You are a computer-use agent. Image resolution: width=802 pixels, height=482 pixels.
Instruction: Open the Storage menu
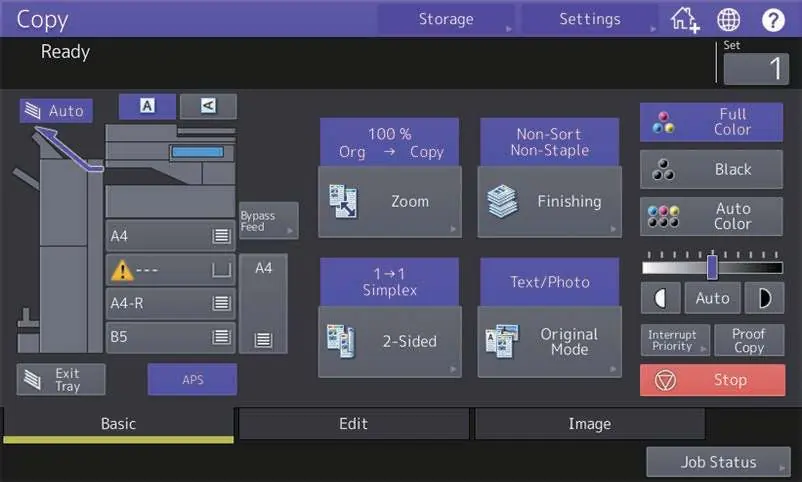tap(446, 19)
